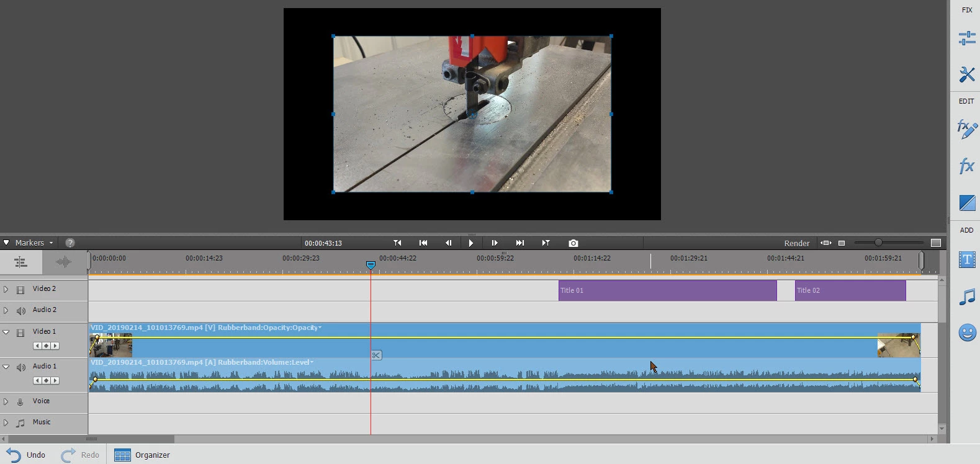
Task: Toggle the audio waveform view button
Action: (63, 262)
